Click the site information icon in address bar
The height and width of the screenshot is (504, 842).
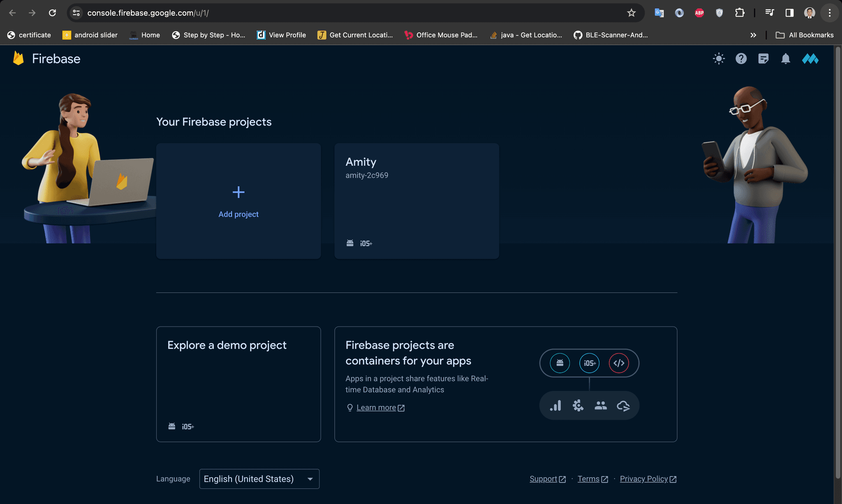click(76, 13)
